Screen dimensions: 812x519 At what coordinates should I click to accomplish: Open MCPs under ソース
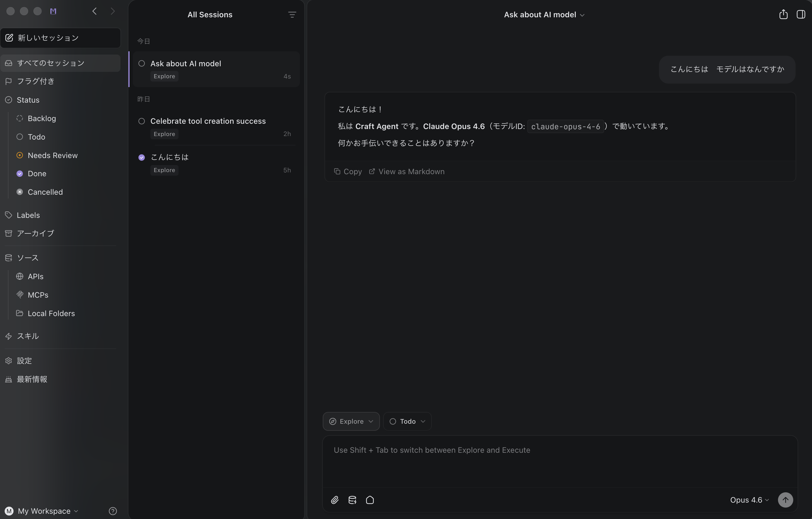pyautogui.click(x=38, y=295)
